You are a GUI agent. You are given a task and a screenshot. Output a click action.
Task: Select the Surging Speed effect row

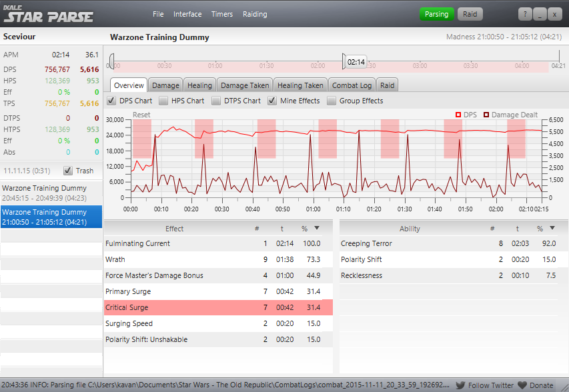point(218,323)
